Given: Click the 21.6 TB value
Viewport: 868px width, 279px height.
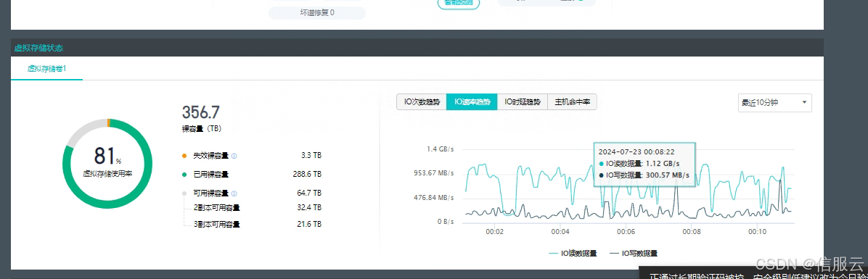Looking at the screenshot, I should coord(309,225).
